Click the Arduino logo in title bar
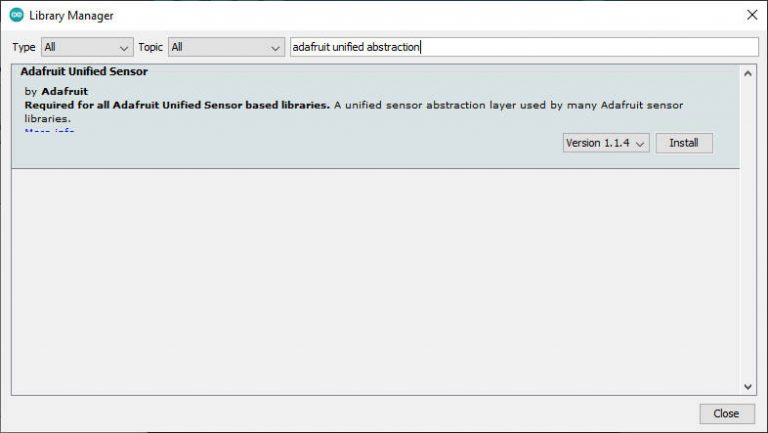This screenshot has width=768, height=433. [x=16, y=15]
